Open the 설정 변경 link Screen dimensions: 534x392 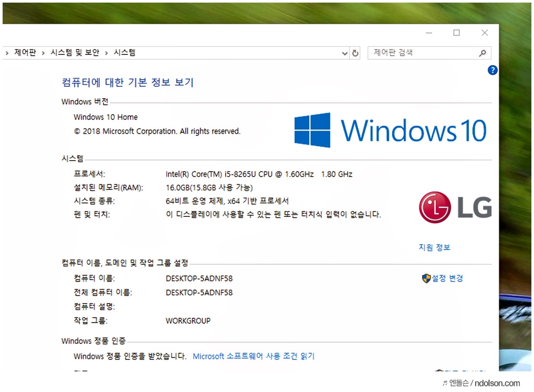coord(447,278)
